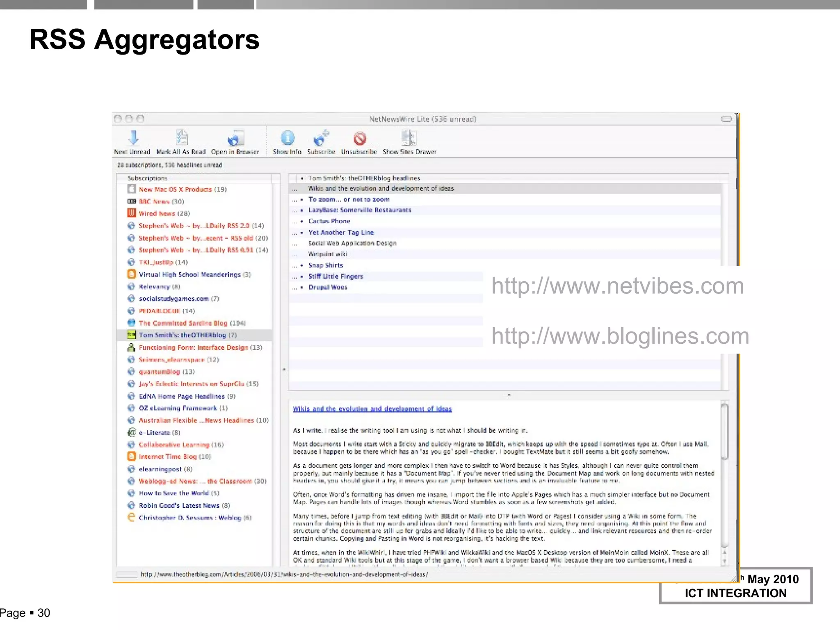Select the BBC News subscription
Image resolution: width=840 pixels, height=630 pixels.
coord(194,201)
